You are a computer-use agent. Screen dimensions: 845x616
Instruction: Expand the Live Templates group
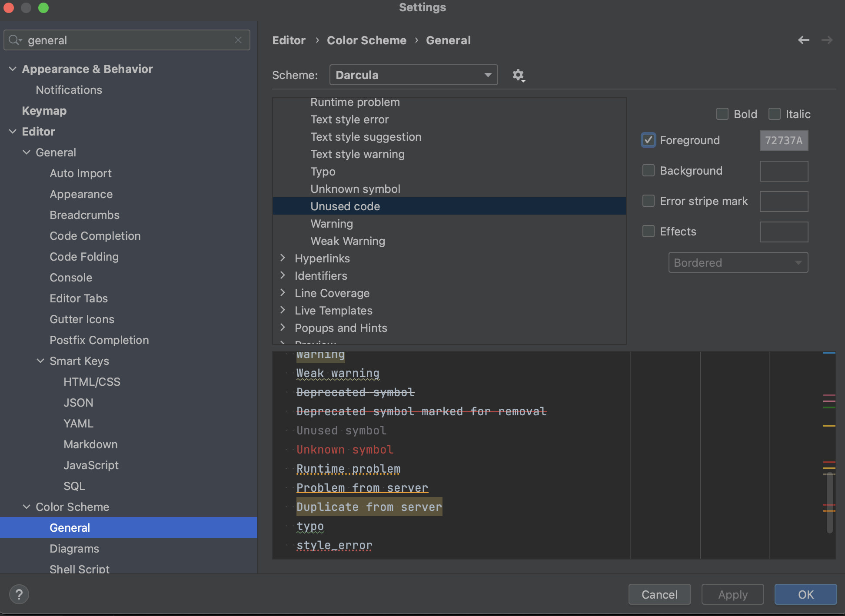283,310
